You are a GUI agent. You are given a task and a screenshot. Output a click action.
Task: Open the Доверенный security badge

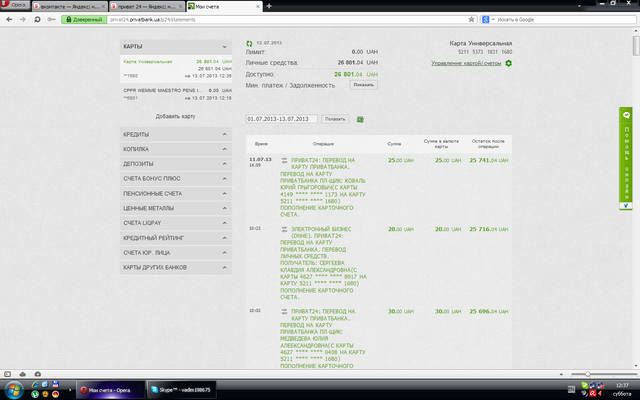point(84,19)
